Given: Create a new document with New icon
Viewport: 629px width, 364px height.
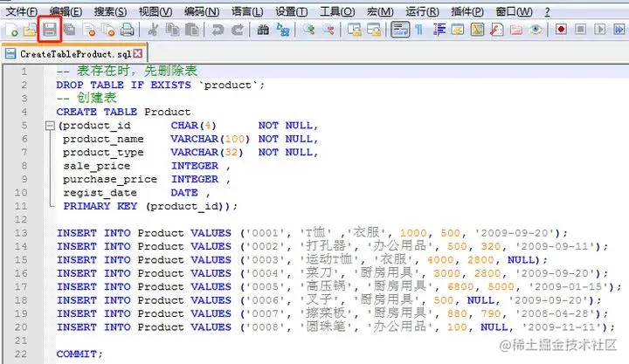Looking at the screenshot, I should 10,30.
